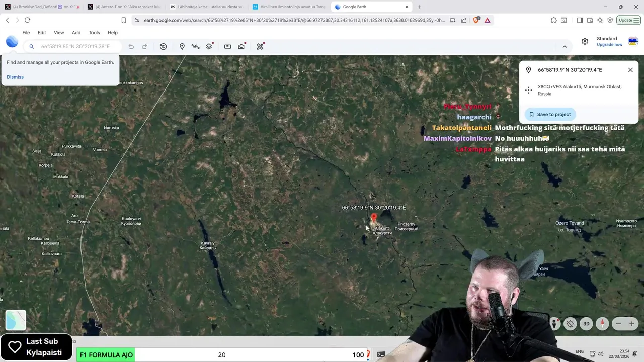Click the volume icon in system tray
644x362 pixels.
[x=601, y=354]
